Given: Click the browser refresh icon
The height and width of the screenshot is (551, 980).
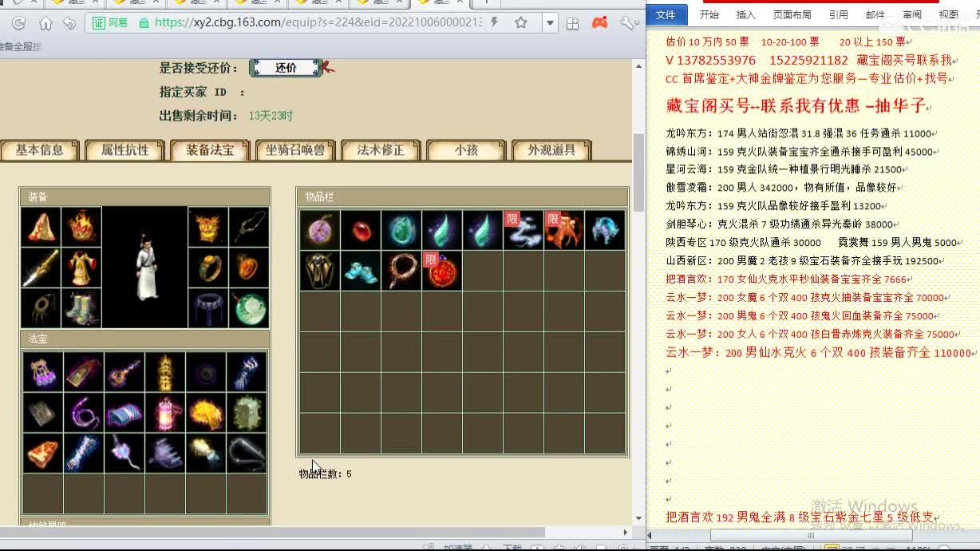Looking at the screenshot, I should pyautogui.click(x=19, y=23).
